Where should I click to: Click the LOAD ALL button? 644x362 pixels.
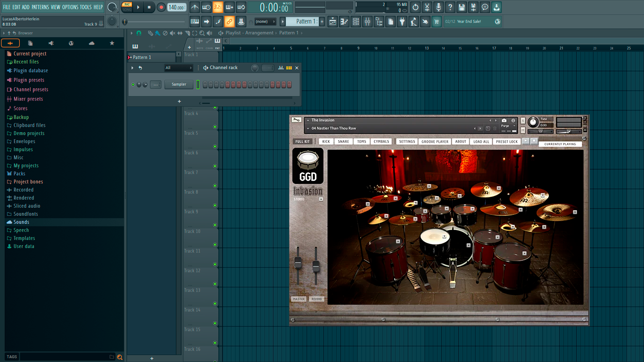[x=481, y=141]
